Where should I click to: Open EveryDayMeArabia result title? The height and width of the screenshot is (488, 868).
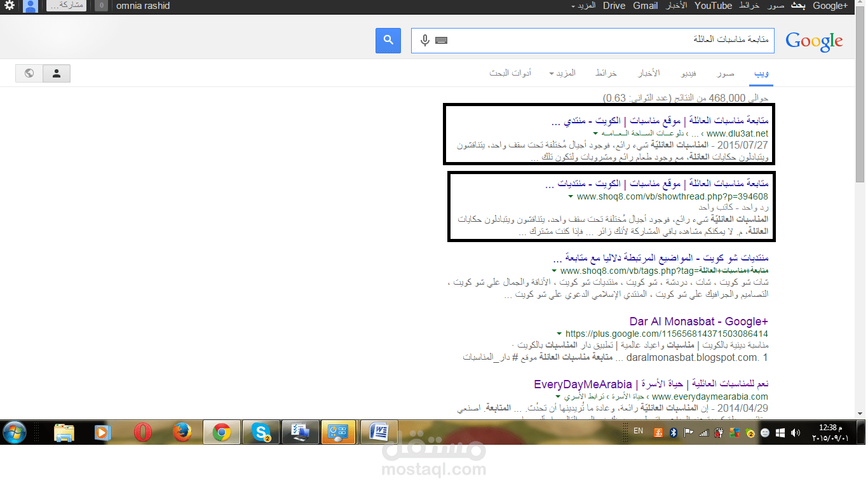pyautogui.click(x=651, y=384)
